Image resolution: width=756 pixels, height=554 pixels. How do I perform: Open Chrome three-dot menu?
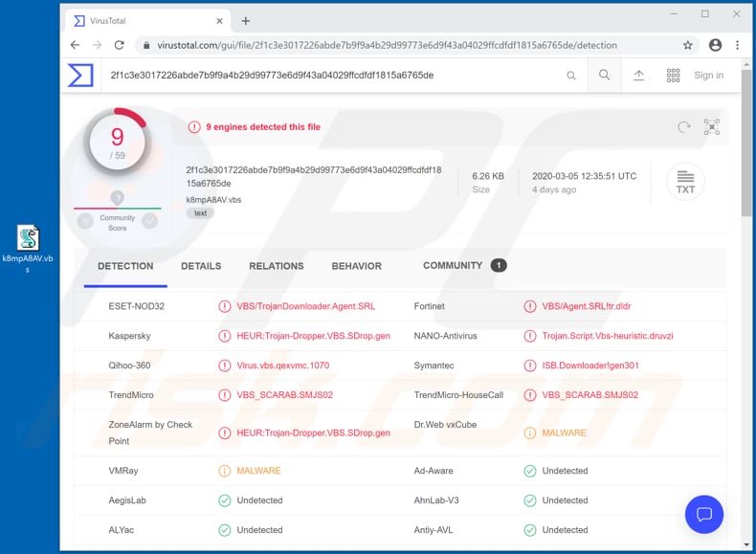pyautogui.click(x=737, y=45)
